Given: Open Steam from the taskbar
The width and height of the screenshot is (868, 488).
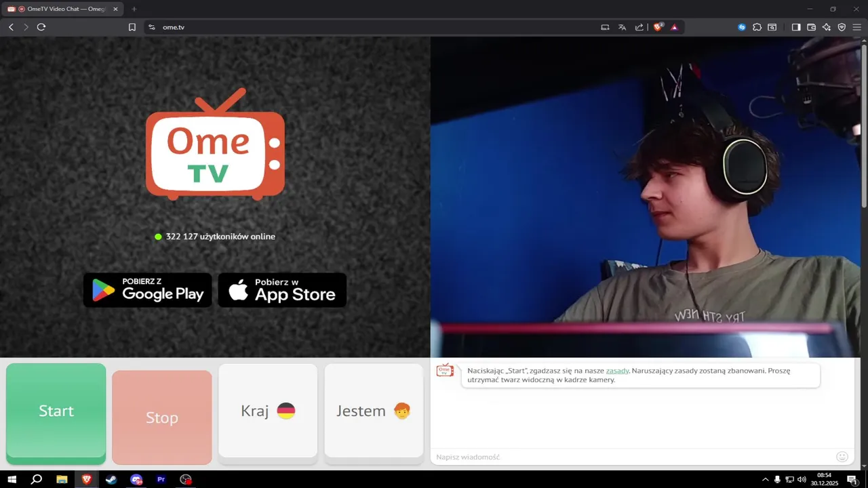Looking at the screenshot, I should pyautogui.click(x=111, y=479).
